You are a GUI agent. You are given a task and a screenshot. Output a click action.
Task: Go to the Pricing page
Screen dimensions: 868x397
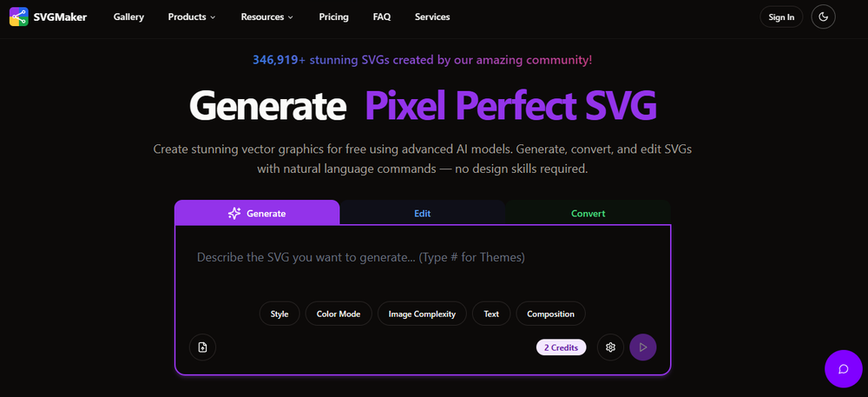point(333,17)
